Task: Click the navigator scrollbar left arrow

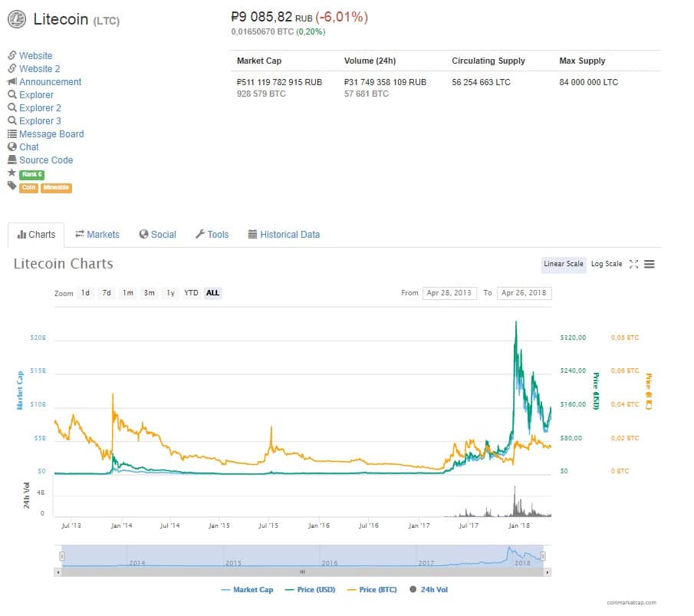Action: pos(58,572)
